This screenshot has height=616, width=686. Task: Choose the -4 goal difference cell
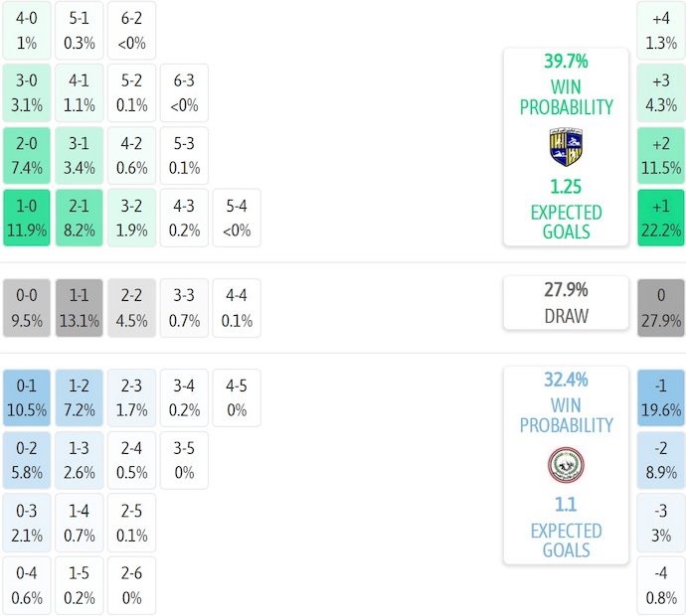pos(661,586)
